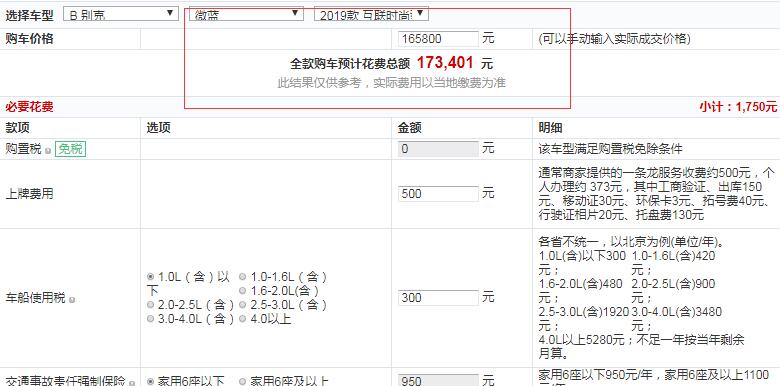The image size is (780, 386).
Task: Click the help icon next to 车船使用税
Action: click(72, 300)
